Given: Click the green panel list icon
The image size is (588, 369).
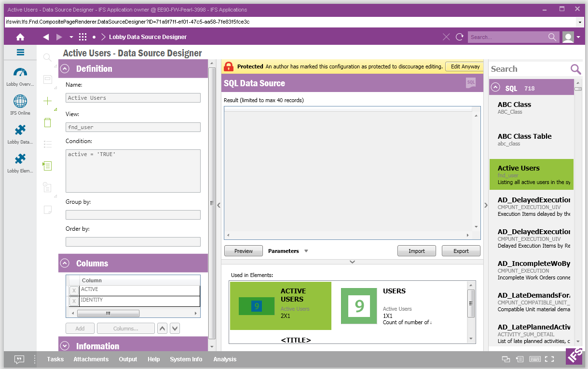Looking at the screenshot, I should point(47,166).
